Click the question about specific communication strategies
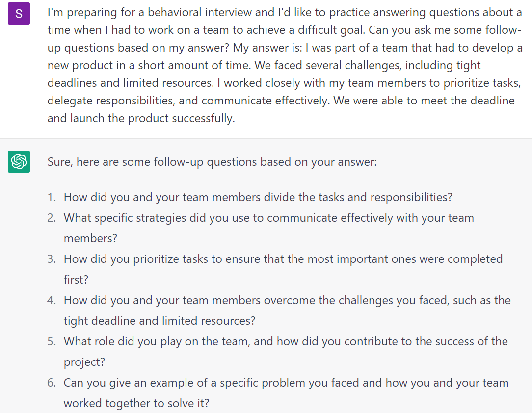Screen dimensions: 532x413 [268, 218]
